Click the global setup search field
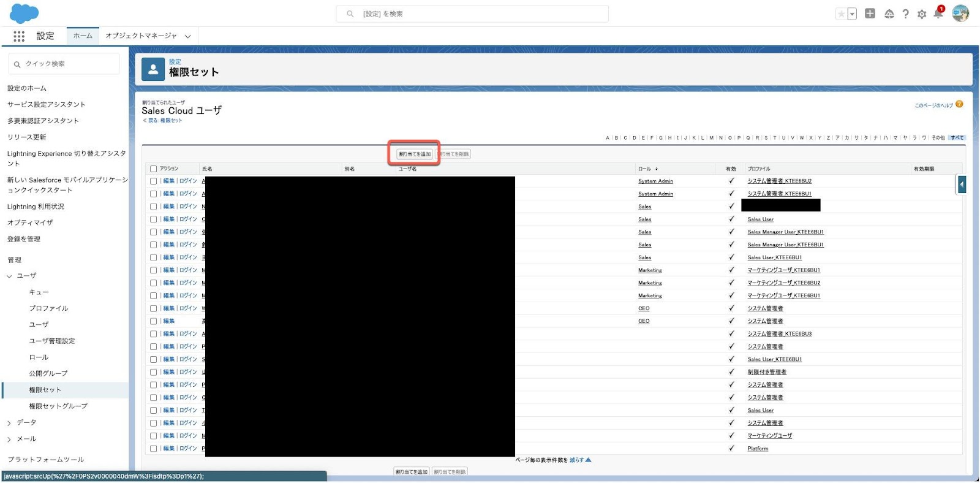Viewport: 980px width, 483px height. point(472,13)
